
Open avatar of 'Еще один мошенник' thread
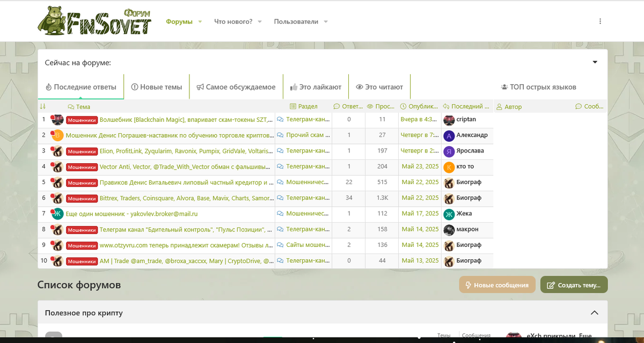[57, 214]
